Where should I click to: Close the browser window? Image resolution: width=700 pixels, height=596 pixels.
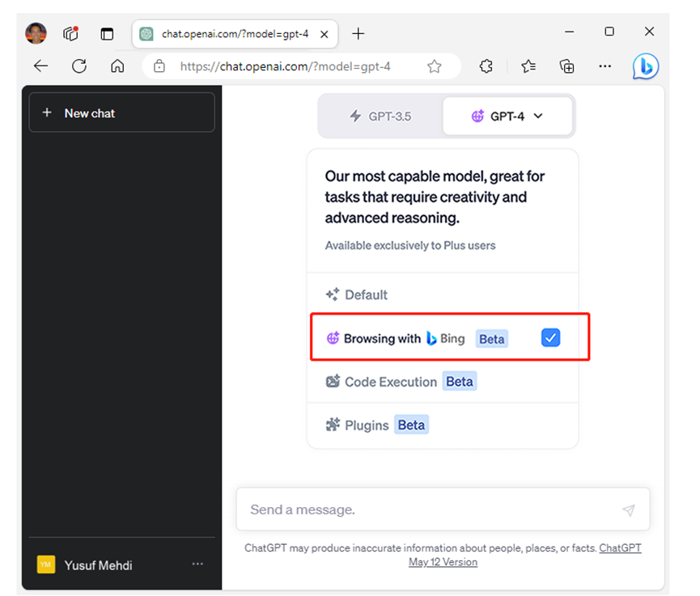[649, 32]
